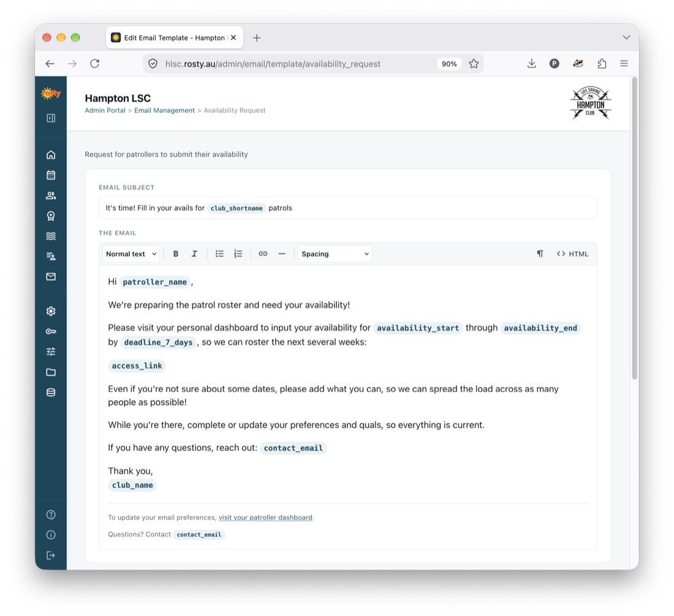This screenshot has height=616, width=674.
Task: Click the Availability Request breadcrumb text
Action: [234, 110]
